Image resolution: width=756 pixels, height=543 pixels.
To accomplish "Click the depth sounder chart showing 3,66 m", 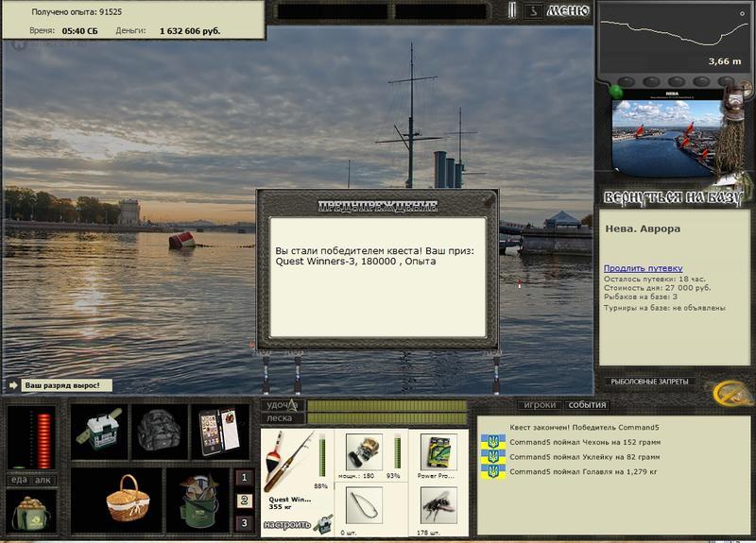I will click(x=673, y=39).
